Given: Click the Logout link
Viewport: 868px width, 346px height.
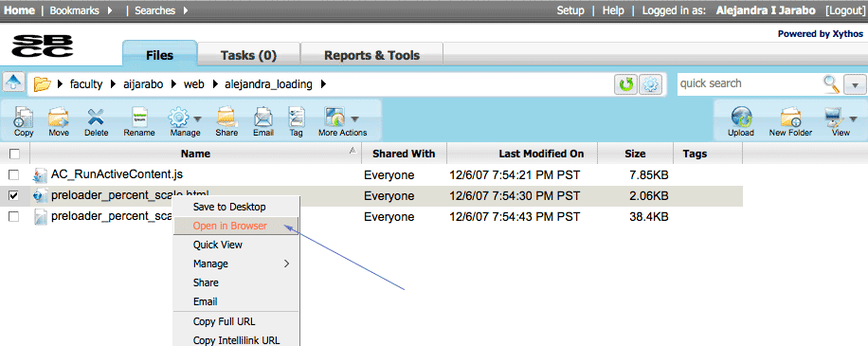Looking at the screenshot, I should pos(844,10).
